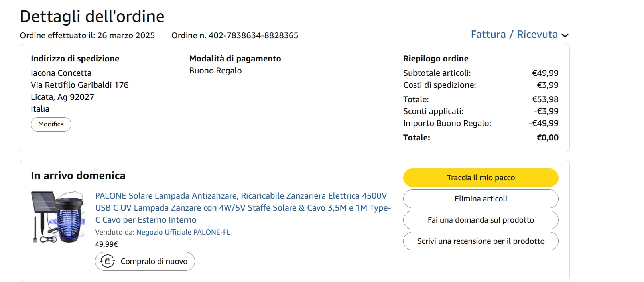Click the item price 49,99€ under the seller
The height and width of the screenshot is (282, 644).
point(106,244)
